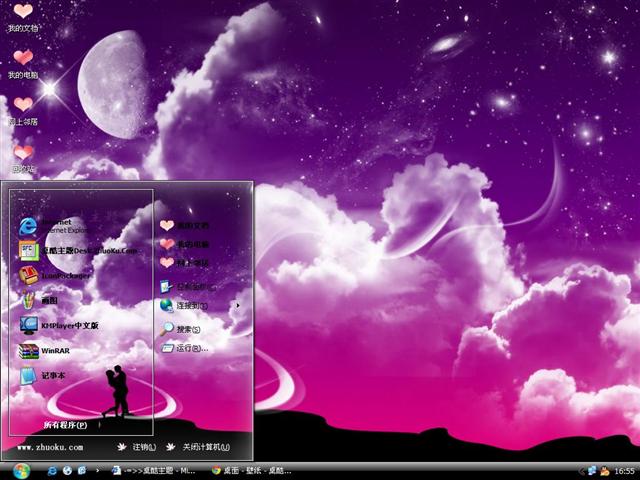This screenshot has width=640, height=480.
Task: Launch Internet Explorer from Quick Launch
Action: click(x=52, y=471)
